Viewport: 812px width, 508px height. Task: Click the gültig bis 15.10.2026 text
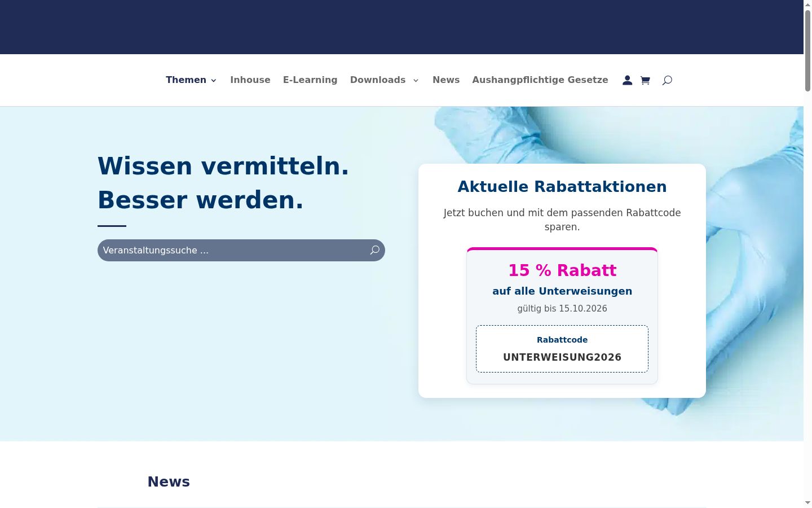[x=562, y=308]
